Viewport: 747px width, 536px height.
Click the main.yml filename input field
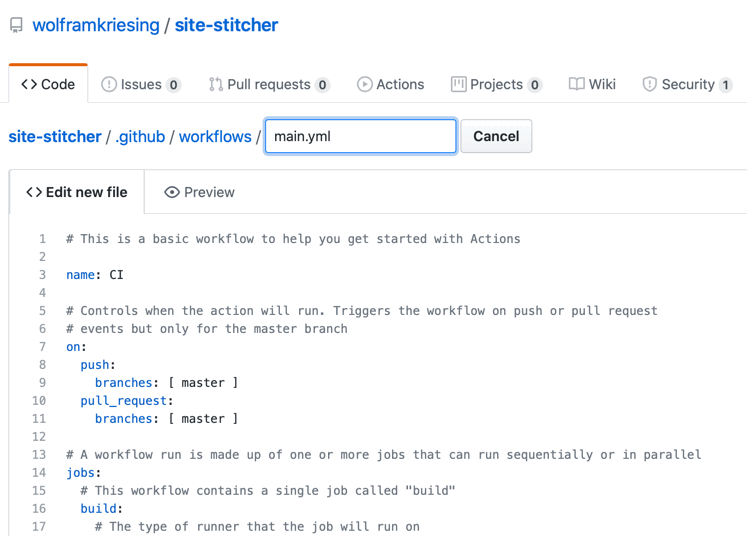pos(361,136)
